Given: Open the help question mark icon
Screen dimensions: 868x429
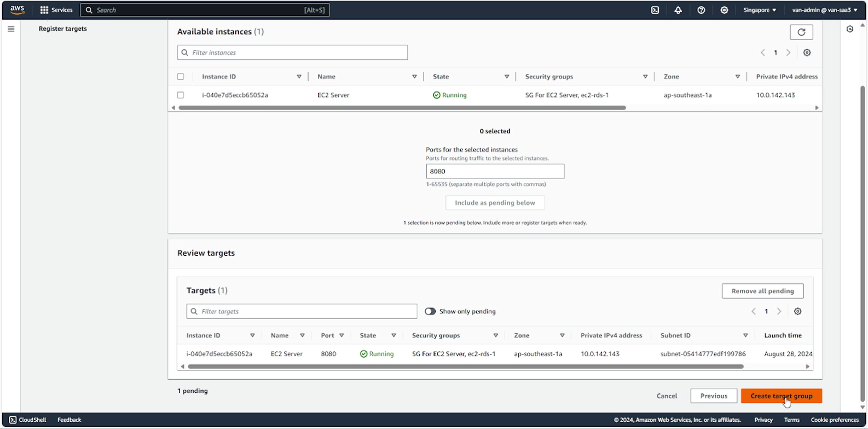Looking at the screenshot, I should (x=701, y=10).
